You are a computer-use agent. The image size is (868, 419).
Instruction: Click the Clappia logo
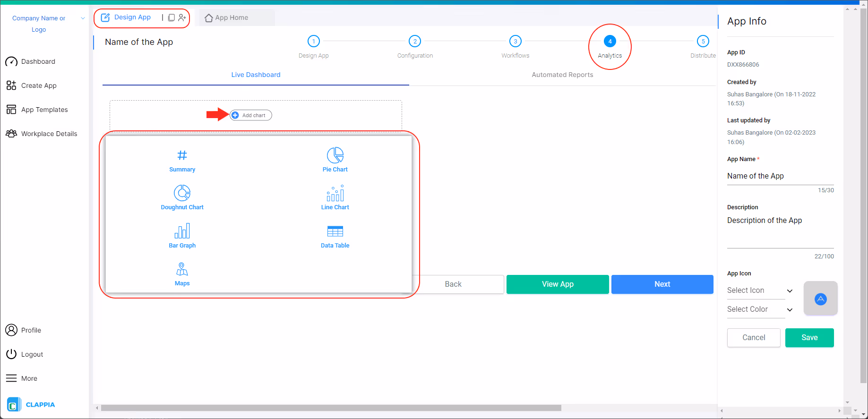point(31,405)
